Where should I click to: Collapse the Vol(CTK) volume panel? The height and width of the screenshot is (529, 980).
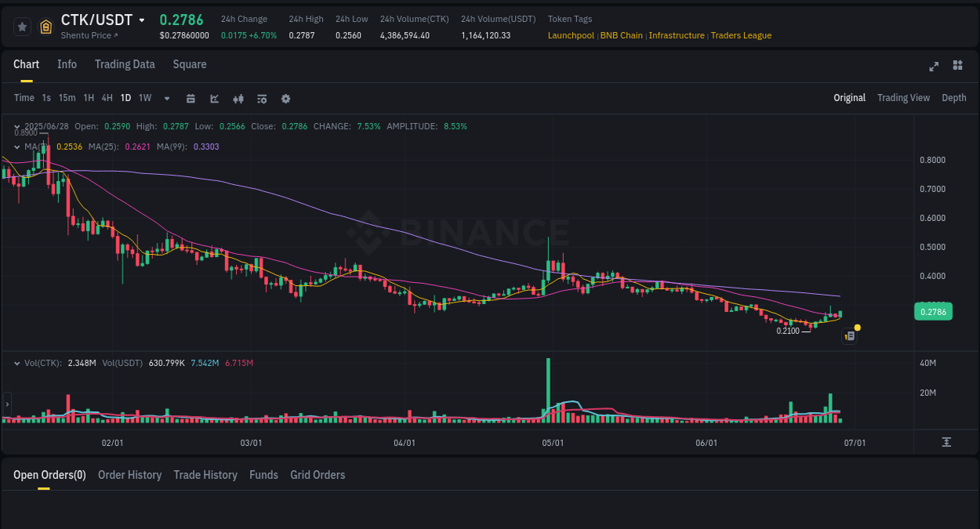click(16, 363)
